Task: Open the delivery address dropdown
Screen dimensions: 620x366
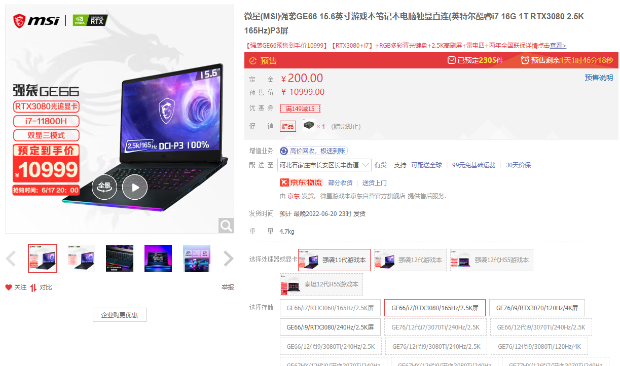Action: click(x=324, y=165)
